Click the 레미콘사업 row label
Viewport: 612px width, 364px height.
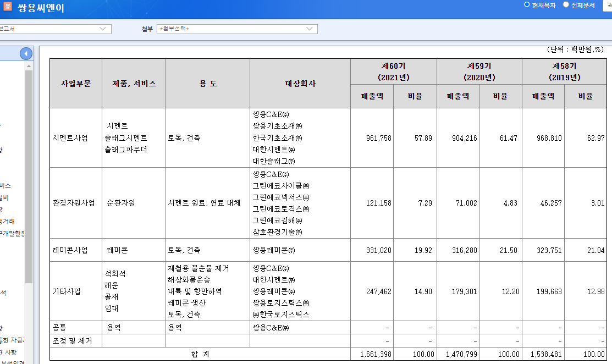click(x=70, y=250)
